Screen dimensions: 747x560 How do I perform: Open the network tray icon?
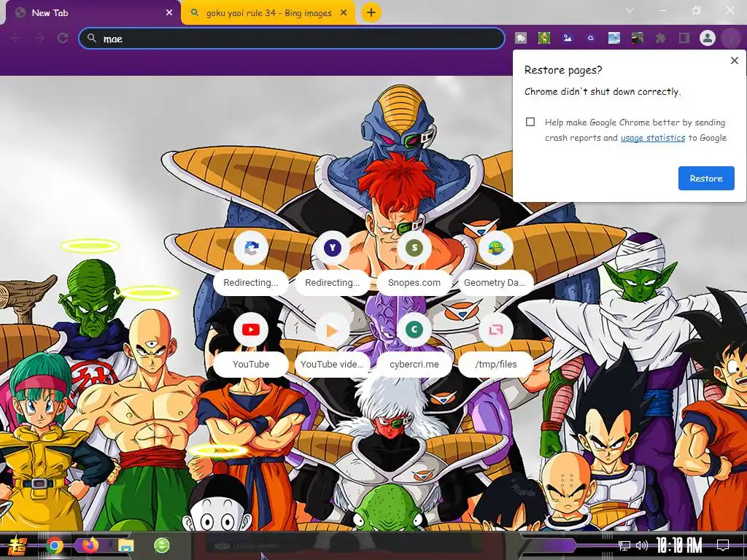tap(624, 545)
